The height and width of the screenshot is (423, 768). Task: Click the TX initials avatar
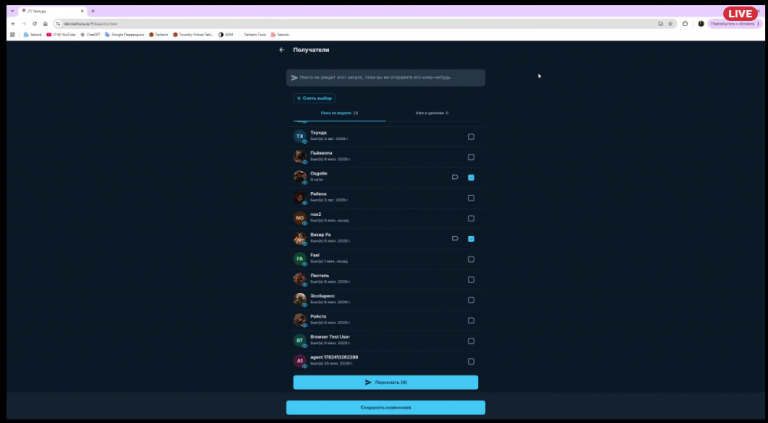[x=300, y=136]
